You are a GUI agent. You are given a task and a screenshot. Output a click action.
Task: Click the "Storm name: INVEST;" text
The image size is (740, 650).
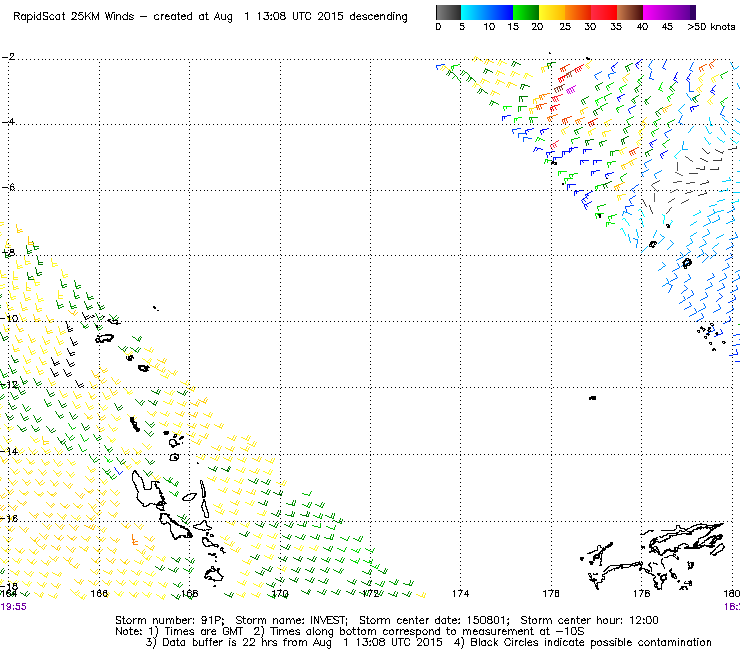point(291,620)
